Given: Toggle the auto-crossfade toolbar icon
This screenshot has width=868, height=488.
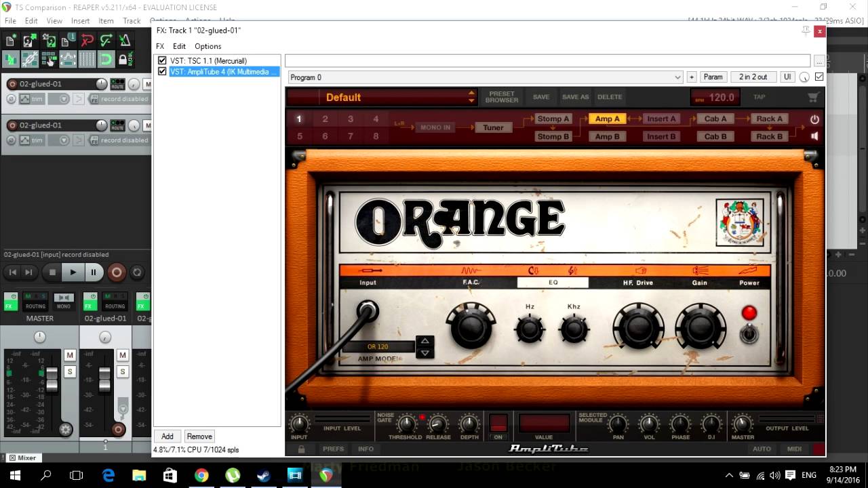Looking at the screenshot, I should pos(11,59).
